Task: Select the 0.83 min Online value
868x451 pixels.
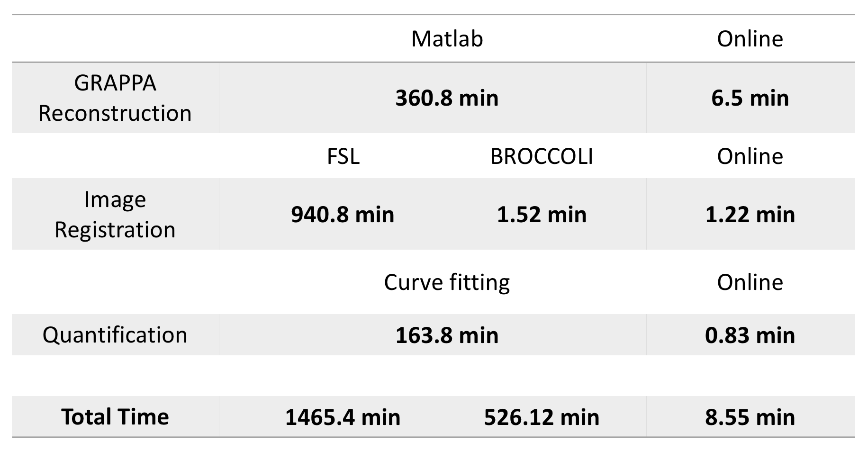Action: [x=750, y=335]
